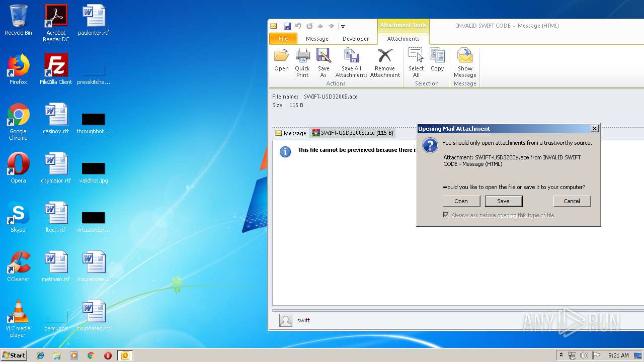The height and width of the screenshot is (362, 644).
Task: Click the taskbar clock showing 9:21 AM
Action: 618,355
